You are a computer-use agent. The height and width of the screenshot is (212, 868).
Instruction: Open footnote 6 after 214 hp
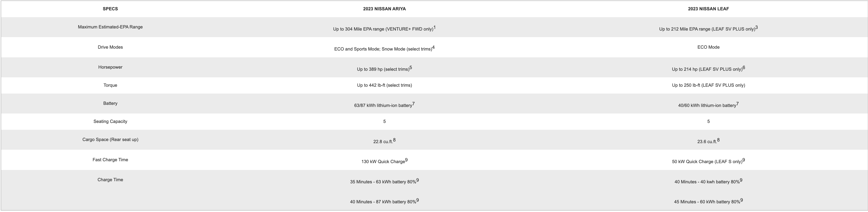point(744,68)
